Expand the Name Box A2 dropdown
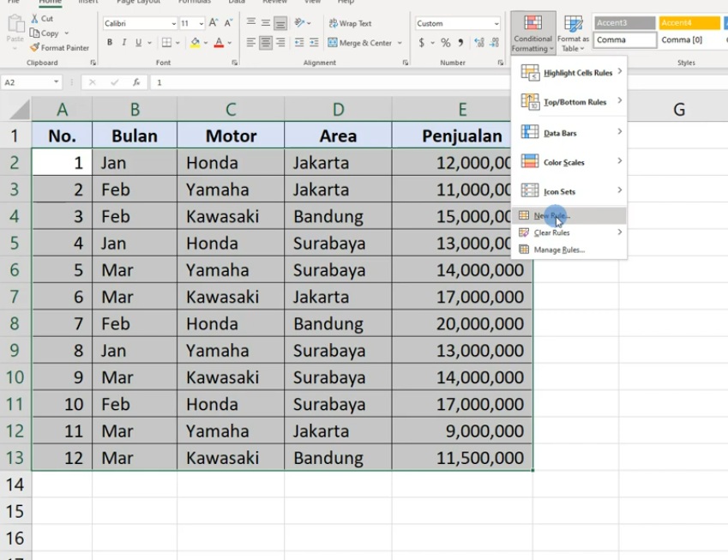This screenshot has height=560, width=728. click(57, 82)
